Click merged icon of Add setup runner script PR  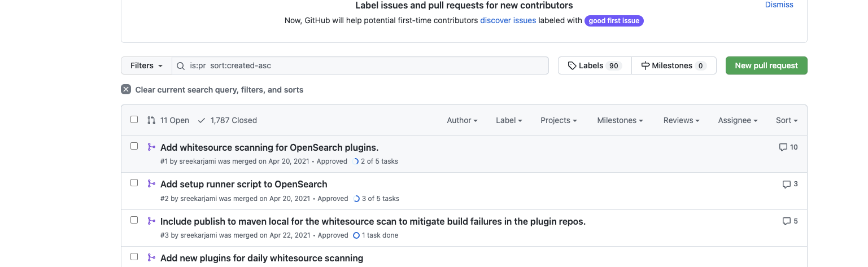tap(151, 183)
